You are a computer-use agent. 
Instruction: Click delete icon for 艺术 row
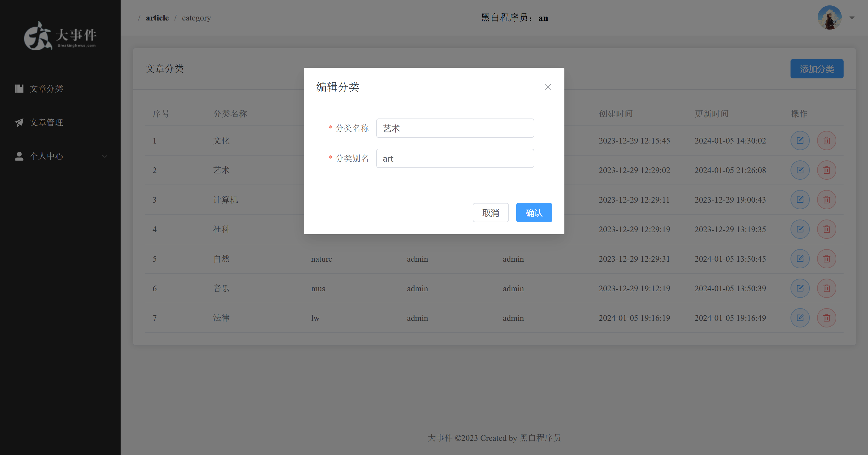coord(826,170)
